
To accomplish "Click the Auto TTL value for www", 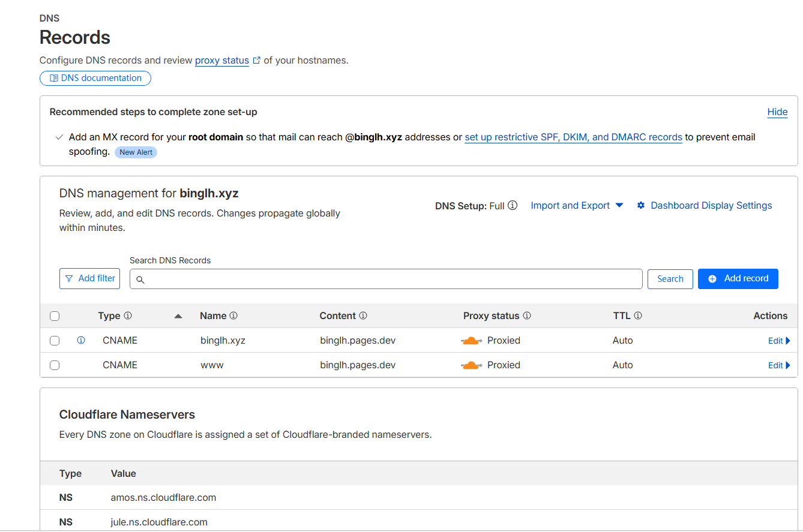I will (623, 365).
